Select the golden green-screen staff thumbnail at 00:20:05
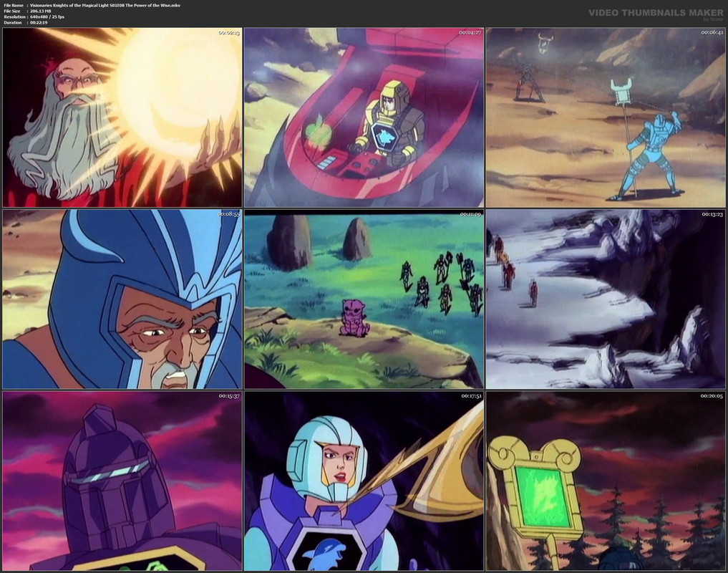Screen dimensions: 728x573 pos(606,481)
